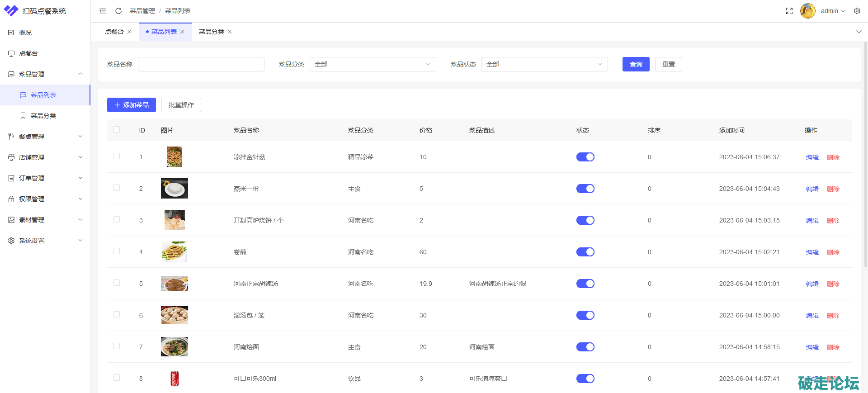Open the 菜品分类 filter dropdown
The image size is (868, 393).
pyautogui.click(x=373, y=64)
